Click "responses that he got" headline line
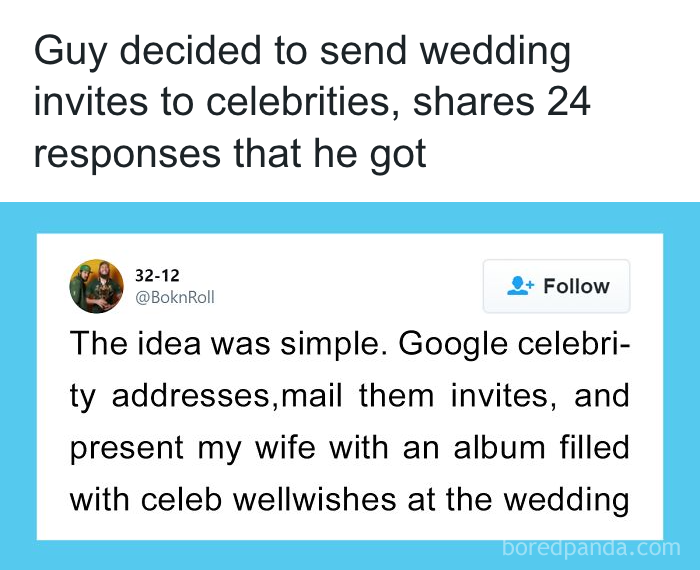The image size is (700, 570). click(229, 155)
